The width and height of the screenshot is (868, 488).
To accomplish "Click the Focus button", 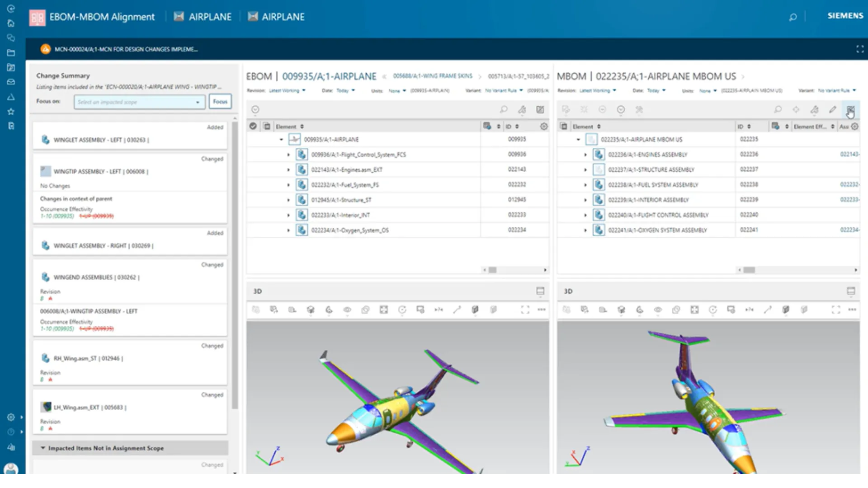I will [x=220, y=102].
